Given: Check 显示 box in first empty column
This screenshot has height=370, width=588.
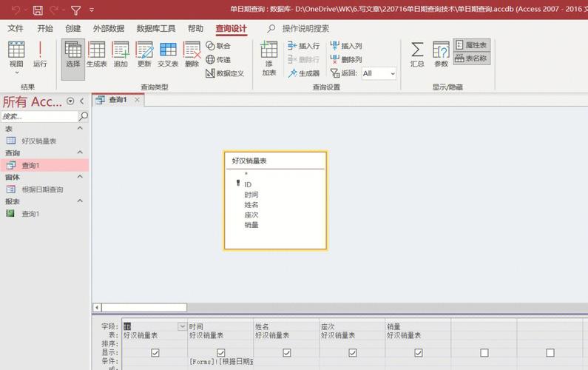Looking at the screenshot, I should coord(484,353).
